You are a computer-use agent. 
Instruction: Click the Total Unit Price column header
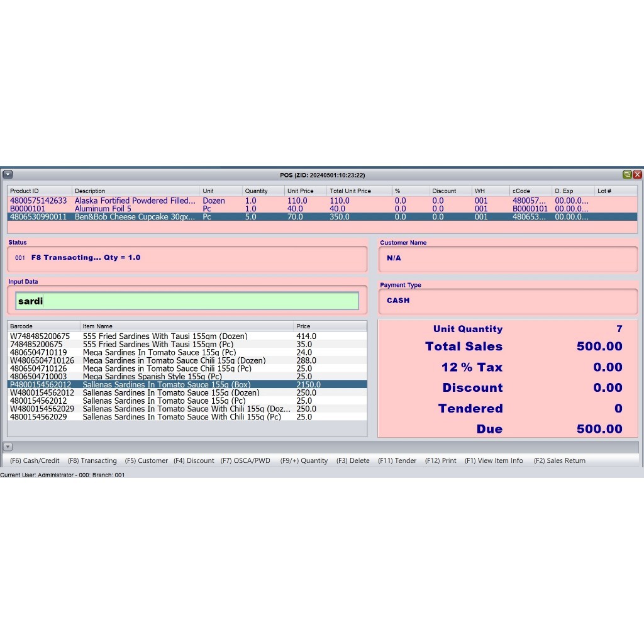coord(359,191)
